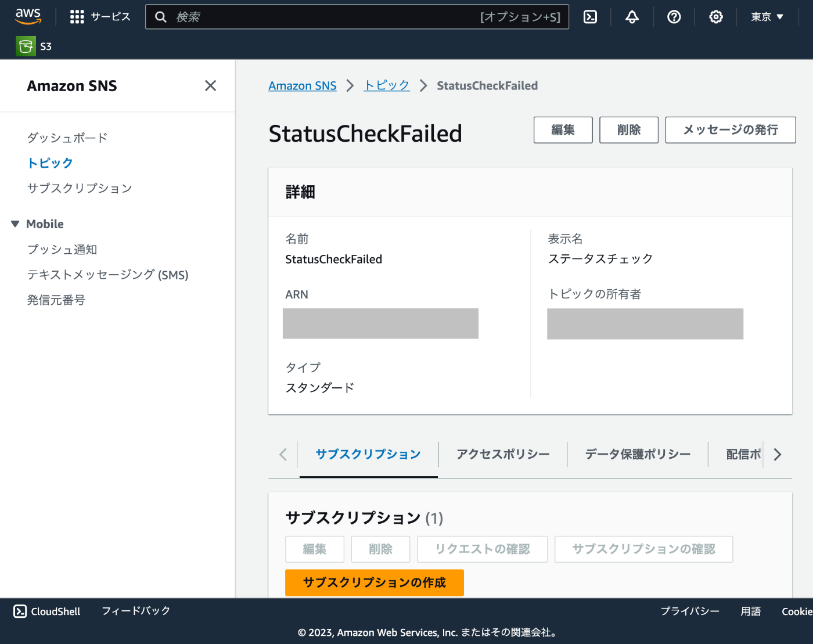Click the type value スタンダード
The image size is (813, 644).
pyautogui.click(x=320, y=388)
